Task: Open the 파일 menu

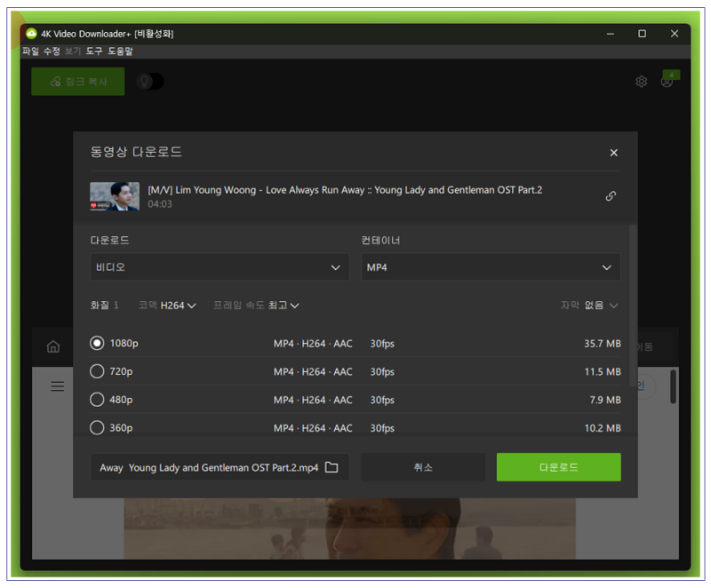Action: click(x=30, y=52)
